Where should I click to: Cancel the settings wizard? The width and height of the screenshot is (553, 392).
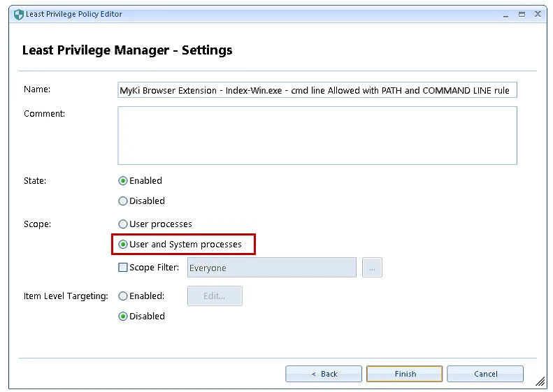[485, 374]
